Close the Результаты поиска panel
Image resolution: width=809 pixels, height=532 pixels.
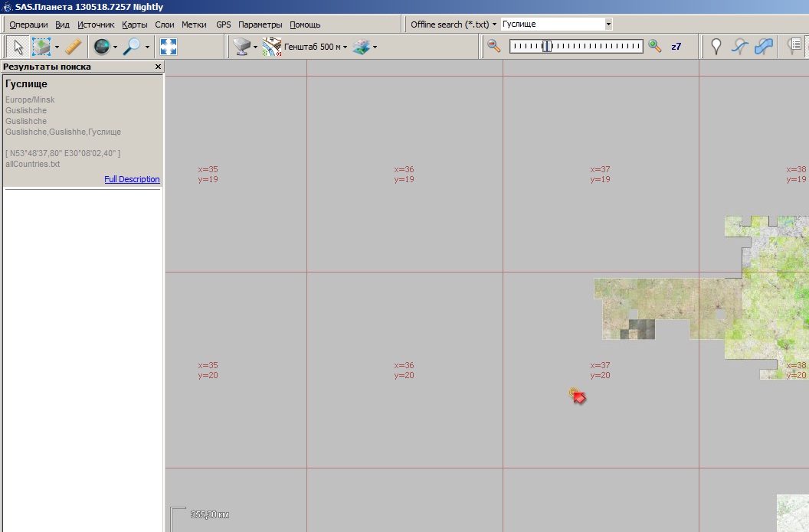pyautogui.click(x=159, y=67)
